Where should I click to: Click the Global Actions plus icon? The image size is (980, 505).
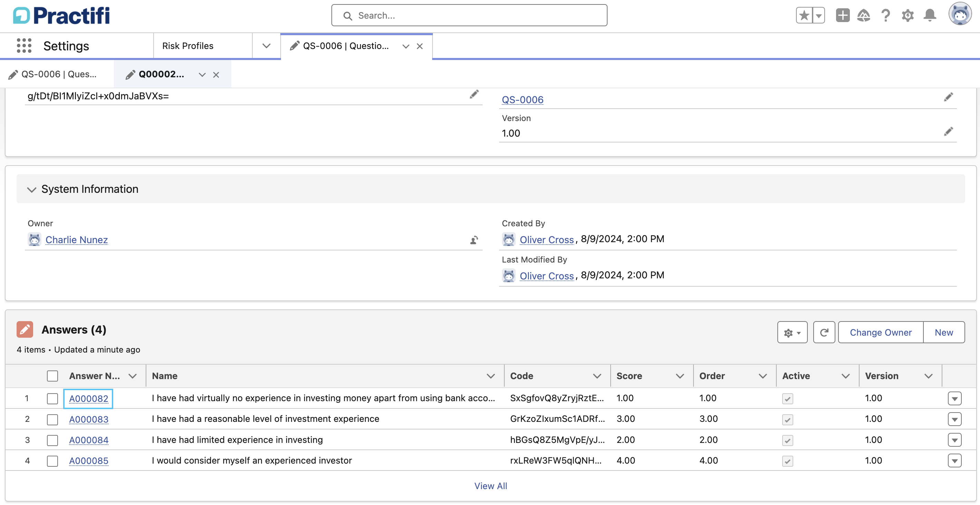[x=842, y=16]
